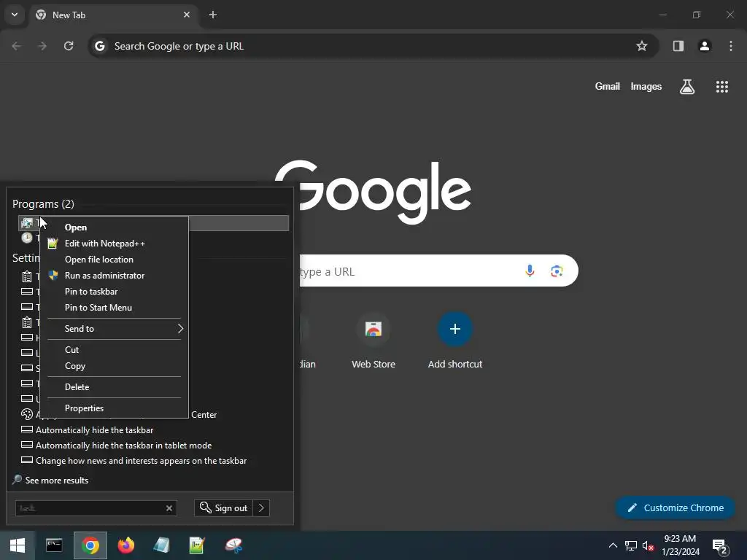Click Chrome's reload page icon
The image size is (747, 560).
69,46
